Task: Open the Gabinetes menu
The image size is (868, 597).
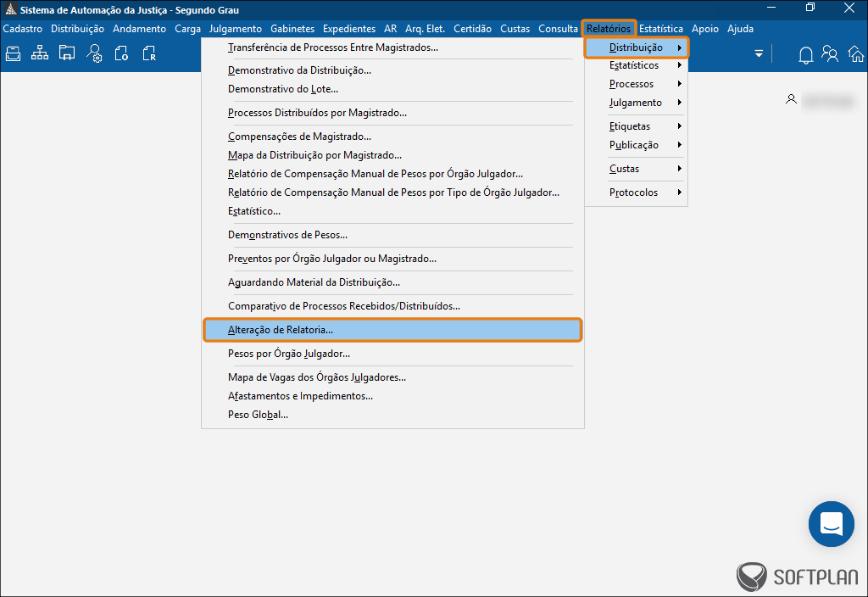Action: point(292,29)
